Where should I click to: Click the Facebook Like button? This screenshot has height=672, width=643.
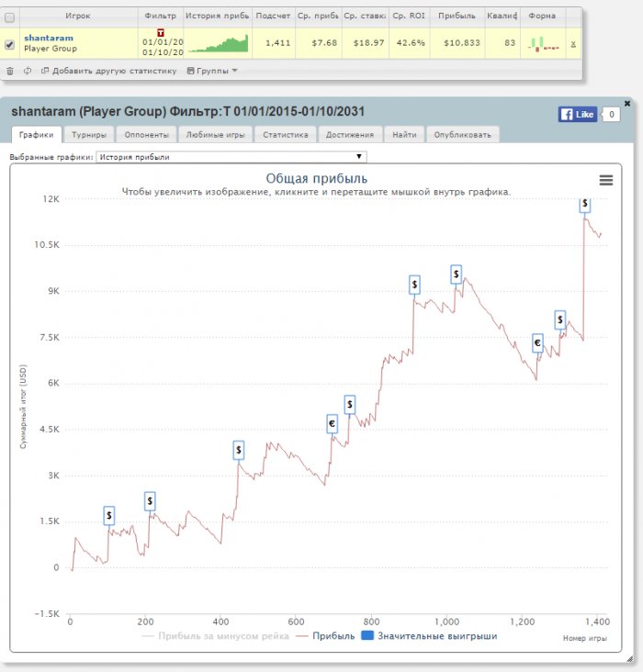578,115
